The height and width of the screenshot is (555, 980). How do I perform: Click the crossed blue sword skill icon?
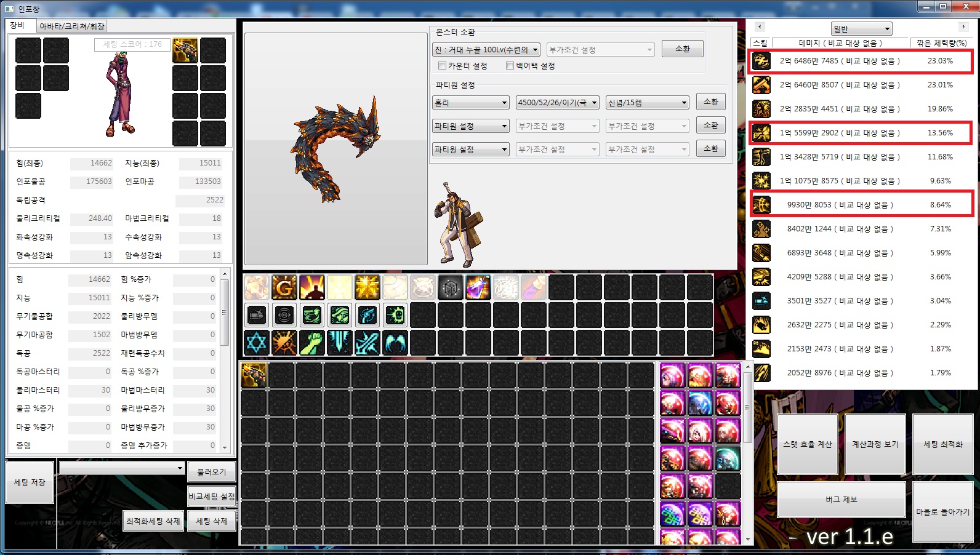coord(367,343)
